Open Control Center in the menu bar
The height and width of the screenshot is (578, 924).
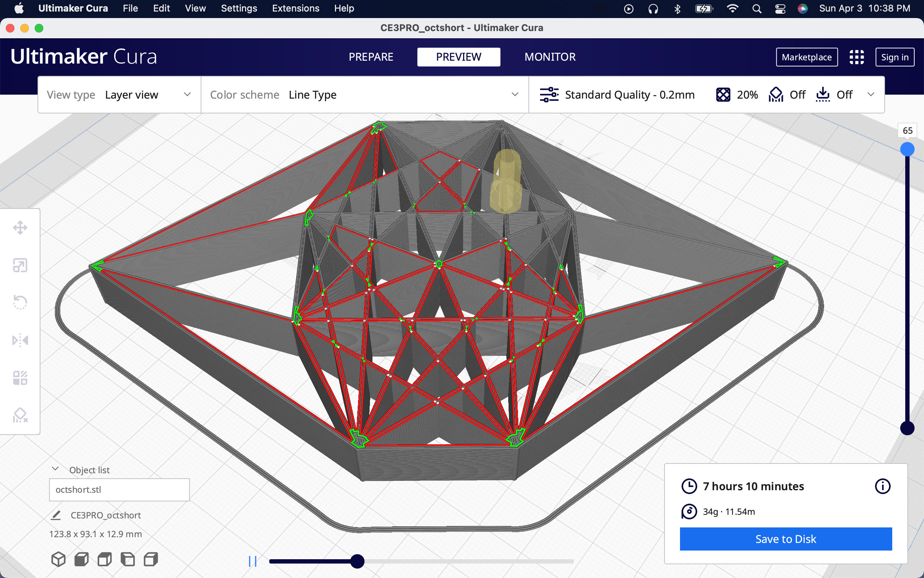click(780, 8)
